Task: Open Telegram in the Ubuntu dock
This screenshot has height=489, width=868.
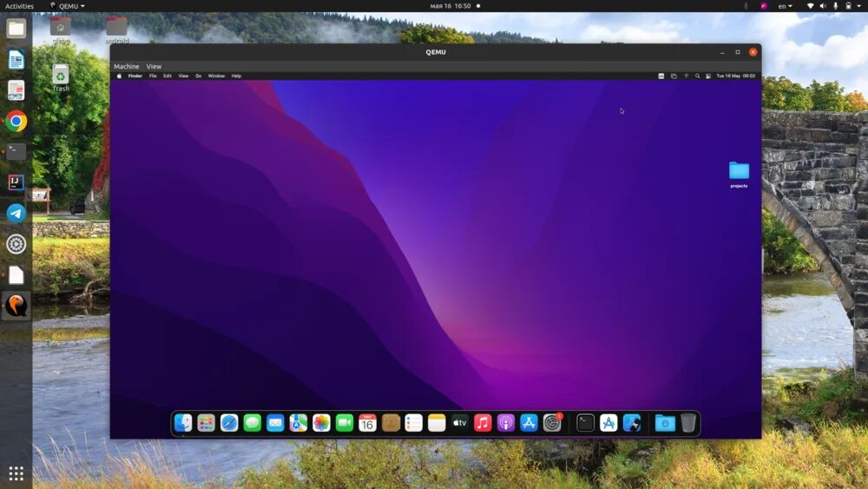Action: click(x=16, y=213)
